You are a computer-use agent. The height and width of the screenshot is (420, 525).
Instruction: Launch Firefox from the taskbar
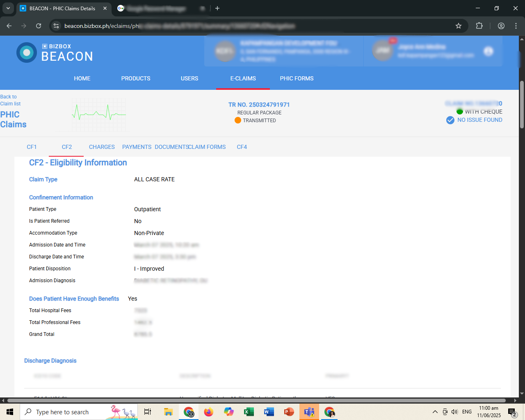[209, 412]
